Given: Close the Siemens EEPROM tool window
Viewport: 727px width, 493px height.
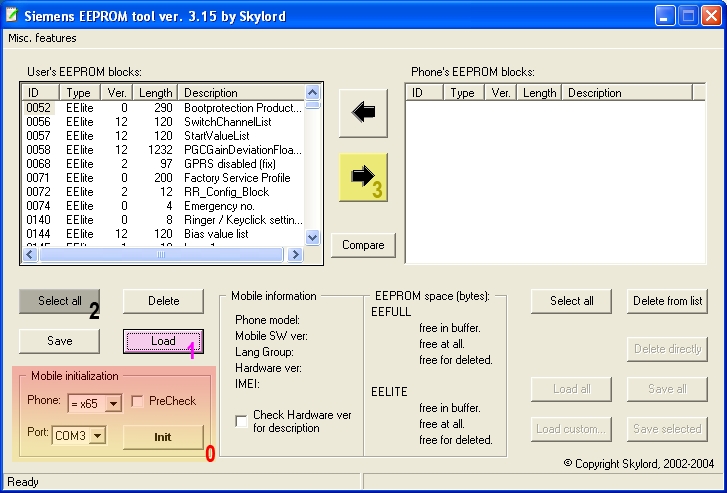Looking at the screenshot, I should click(x=711, y=16).
